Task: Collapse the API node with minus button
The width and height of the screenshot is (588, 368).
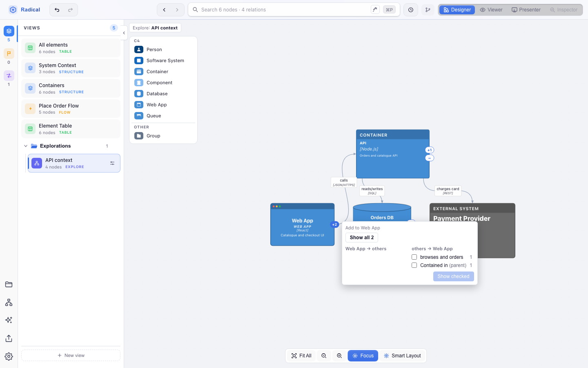Action: pyautogui.click(x=430, y=158)
